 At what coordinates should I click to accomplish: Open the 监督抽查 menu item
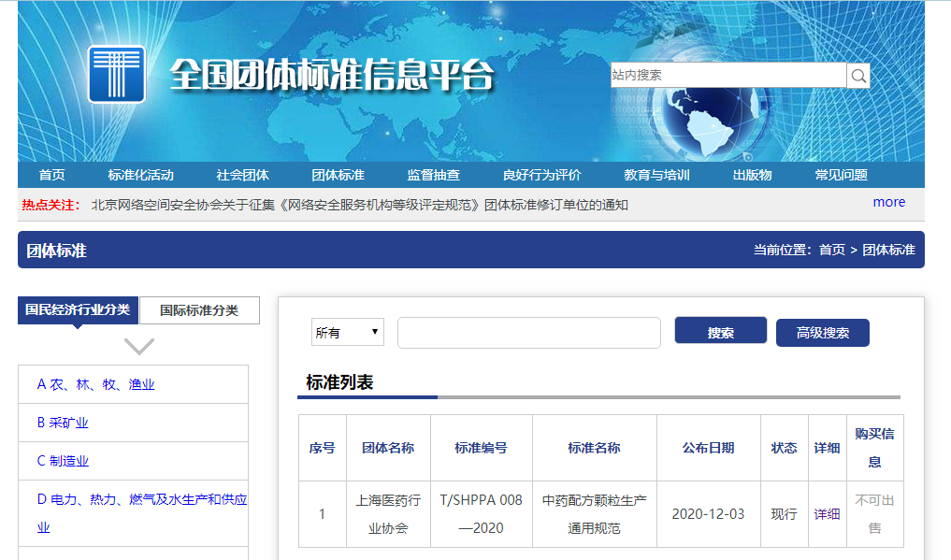433,175
